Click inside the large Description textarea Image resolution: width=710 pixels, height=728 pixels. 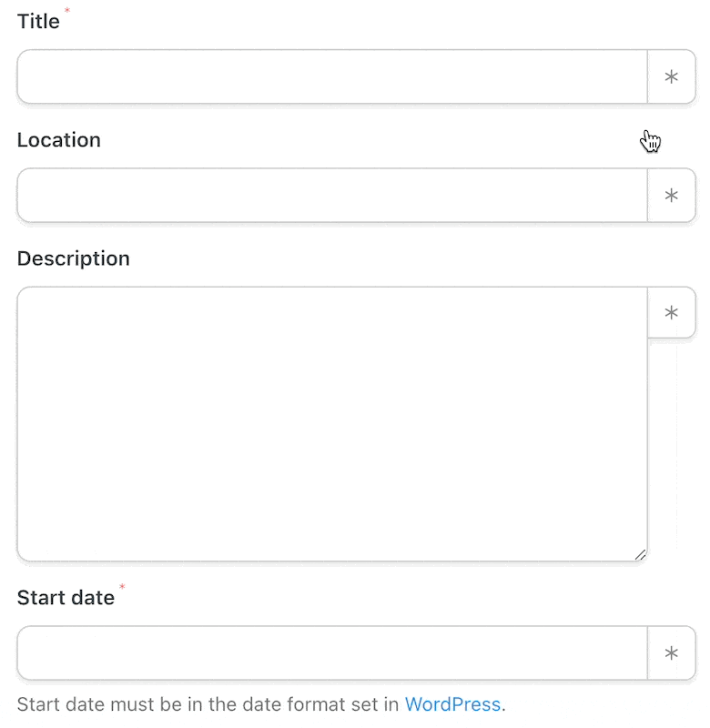tap(332, 424)
